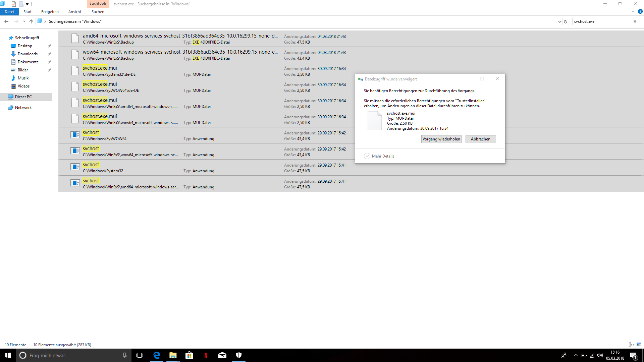Open the recent locations dropdown arrow
Viewport: 644px width, 362px height.
[x=24, y=21]
